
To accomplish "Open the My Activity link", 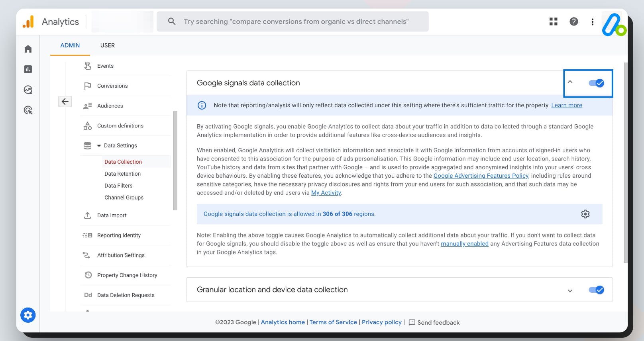I will click(x=326, y=193).
